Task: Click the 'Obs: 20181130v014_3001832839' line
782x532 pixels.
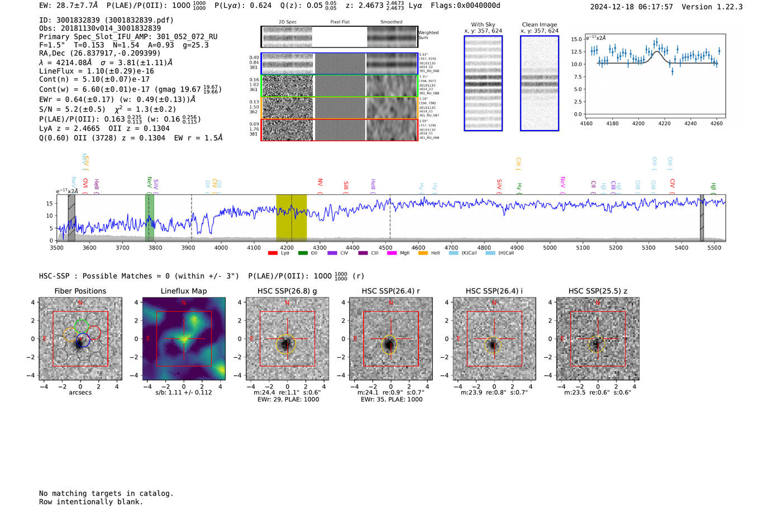Action: pos(100,28)
